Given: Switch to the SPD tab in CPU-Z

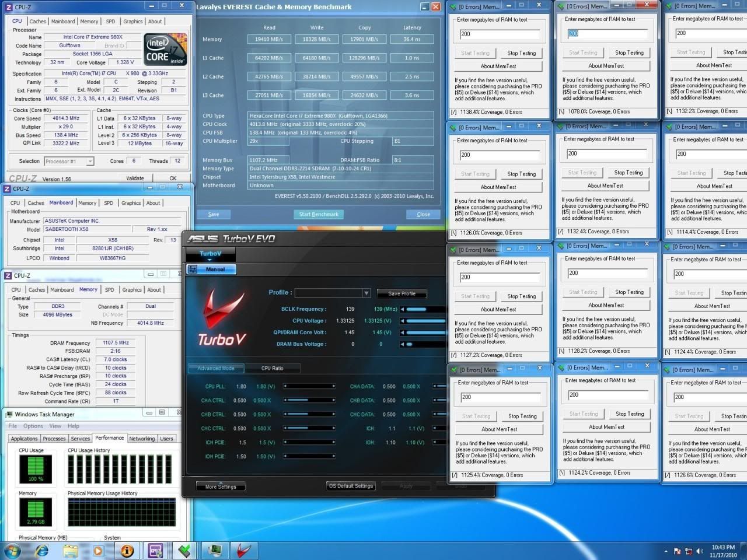Looking at the screenshot, I should (x=110, y=21).
